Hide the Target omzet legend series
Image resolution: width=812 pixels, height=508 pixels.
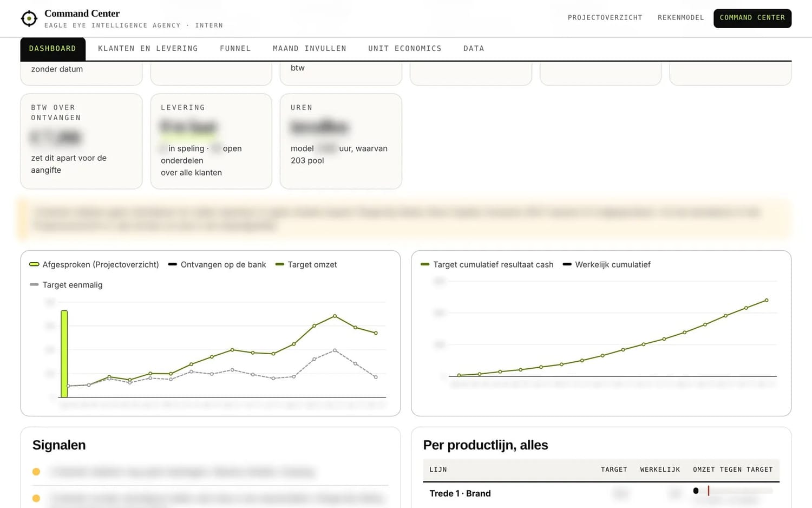point(306,264)
